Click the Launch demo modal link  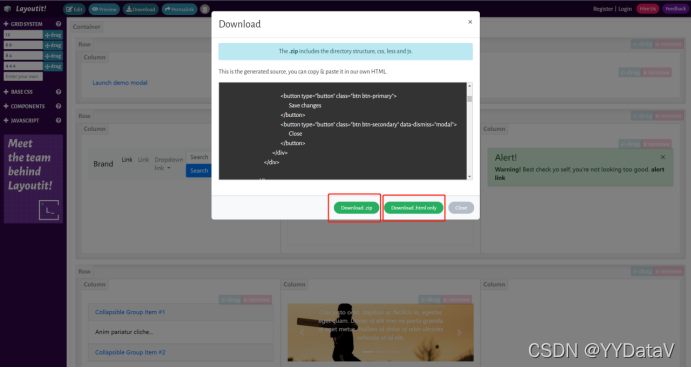(120, 83)
